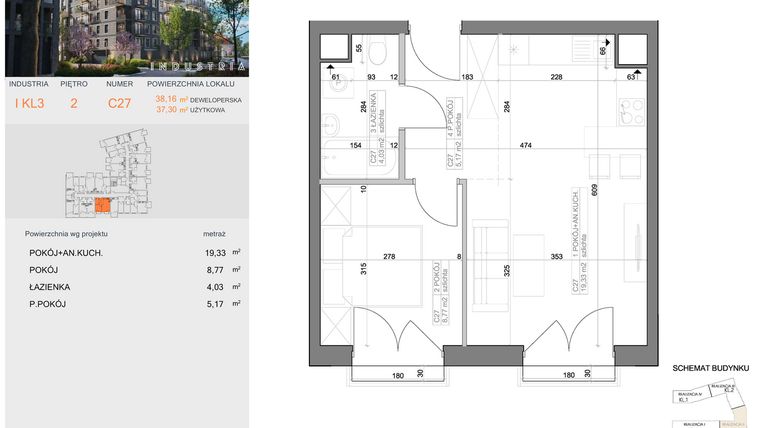Click the four-burner cooktop symbol
Screen dimensions: 760x428
coord(633,112)
